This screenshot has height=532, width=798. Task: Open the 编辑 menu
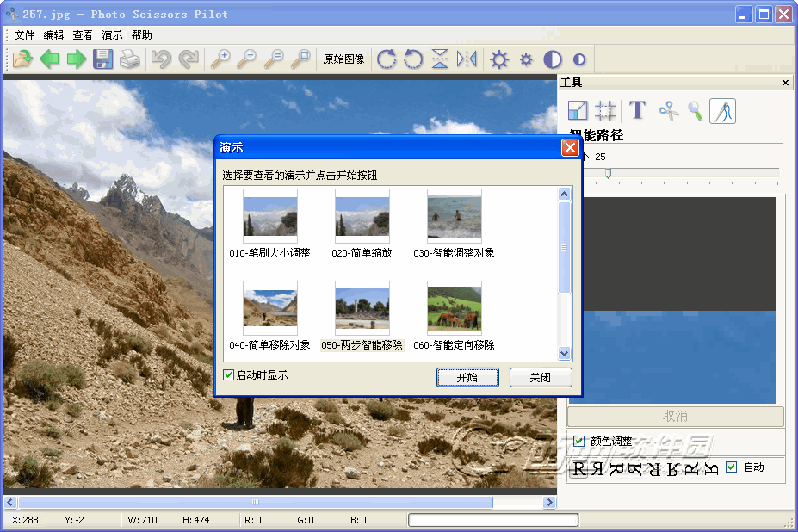click(53, 34)
